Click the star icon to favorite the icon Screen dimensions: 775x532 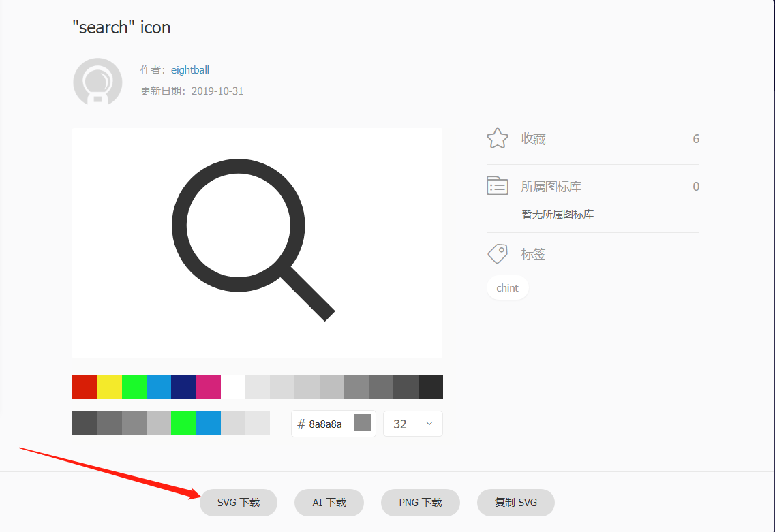pos(497,138)
